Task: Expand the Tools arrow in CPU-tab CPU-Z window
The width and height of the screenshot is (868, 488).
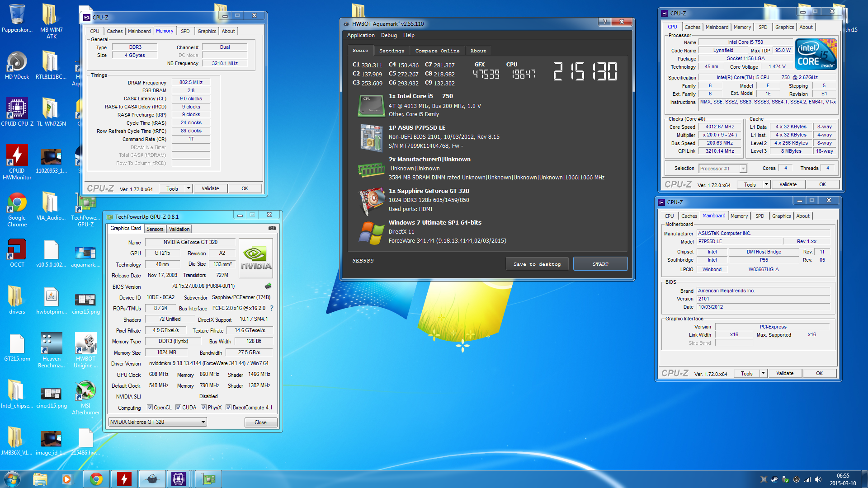Action: tap(766, 184)
